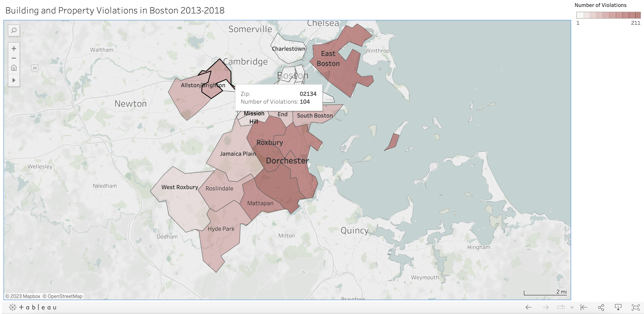Click the Cambridge map label

point(245,62)
